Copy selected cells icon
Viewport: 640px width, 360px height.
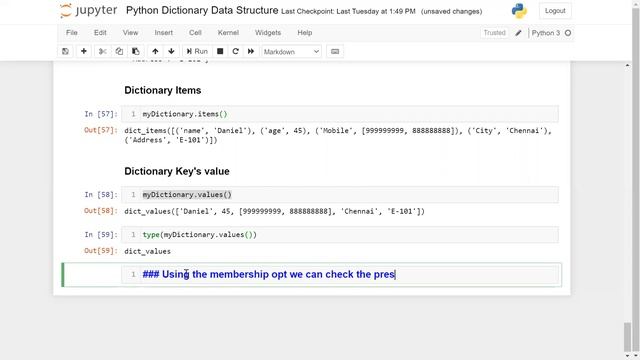pos(119,51)
